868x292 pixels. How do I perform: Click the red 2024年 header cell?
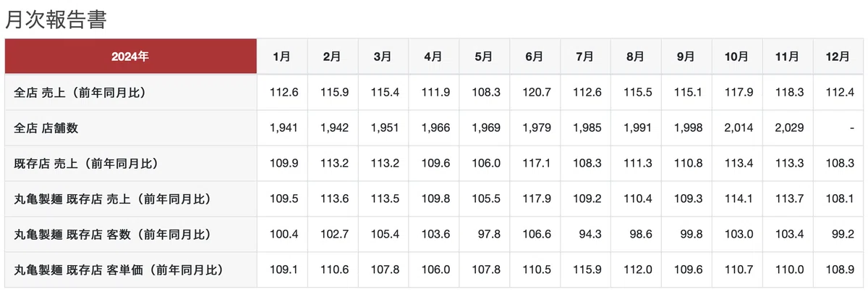[x=130, y=57]
